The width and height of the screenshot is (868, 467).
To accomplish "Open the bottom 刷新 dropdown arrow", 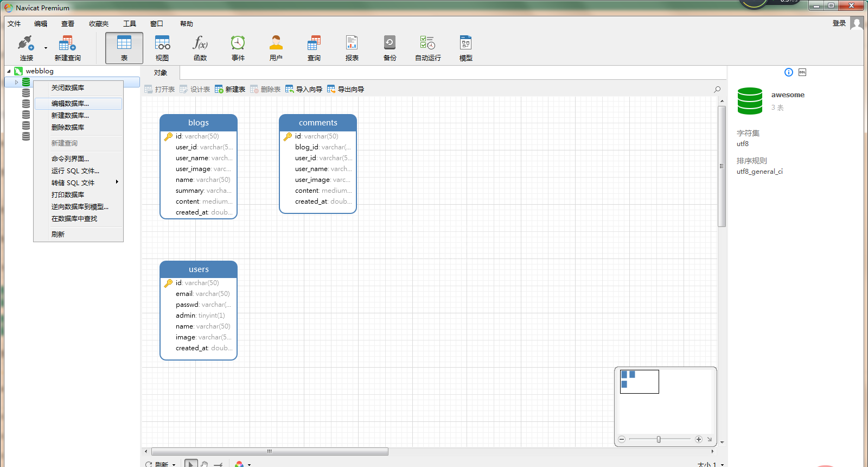I will 174,465.
